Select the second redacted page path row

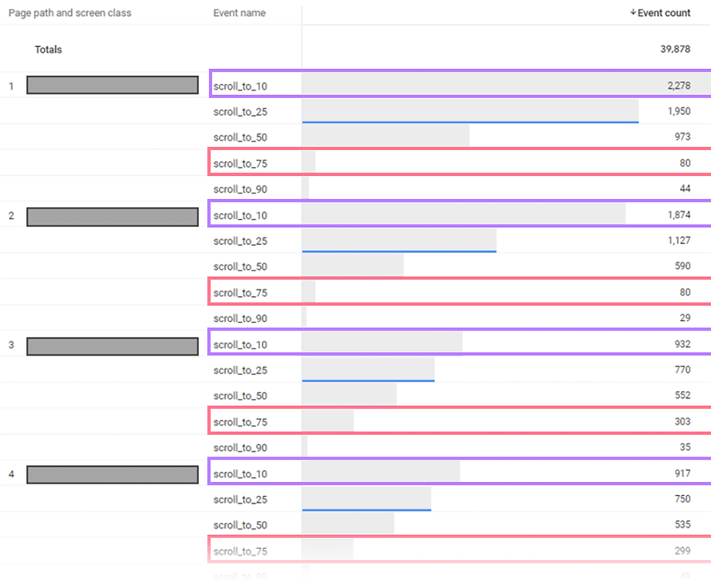click(x=112, y=217)
